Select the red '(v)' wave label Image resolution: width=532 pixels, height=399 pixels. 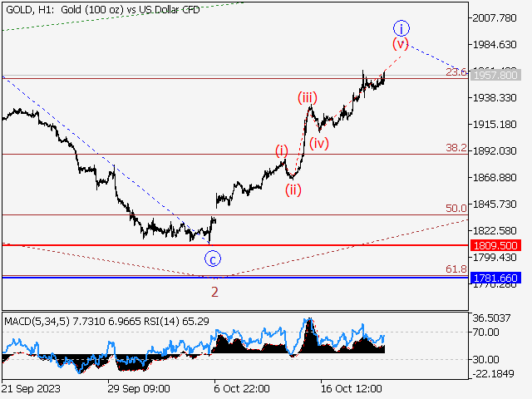point(401,44)
